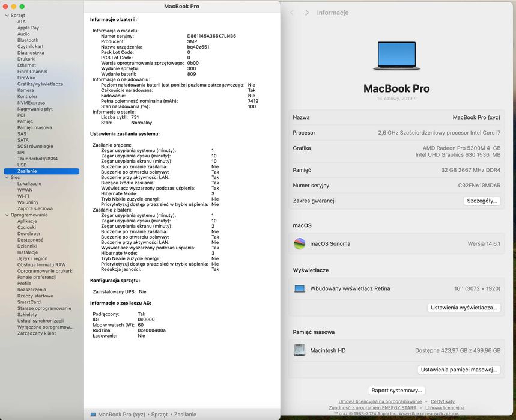
Task: Select Czytnik kart in sidebar
Action: coord(30,47)
